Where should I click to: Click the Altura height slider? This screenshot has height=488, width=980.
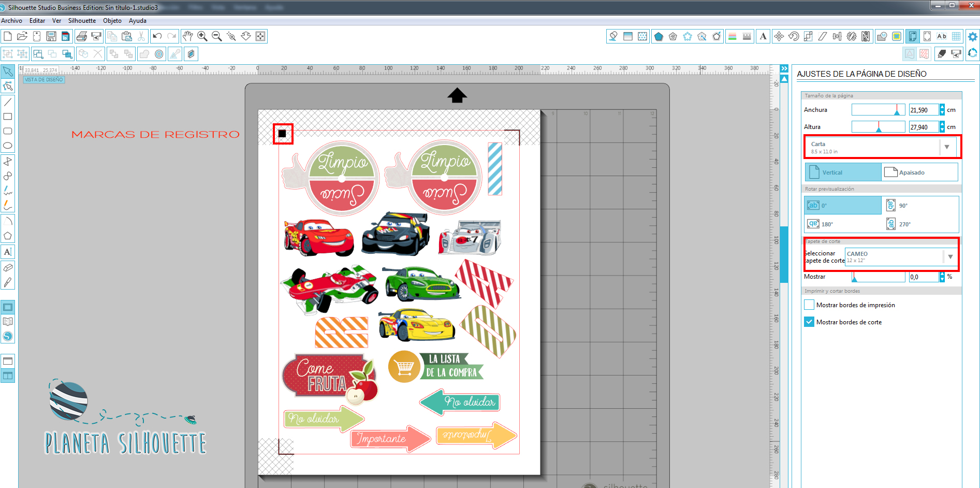878,127
